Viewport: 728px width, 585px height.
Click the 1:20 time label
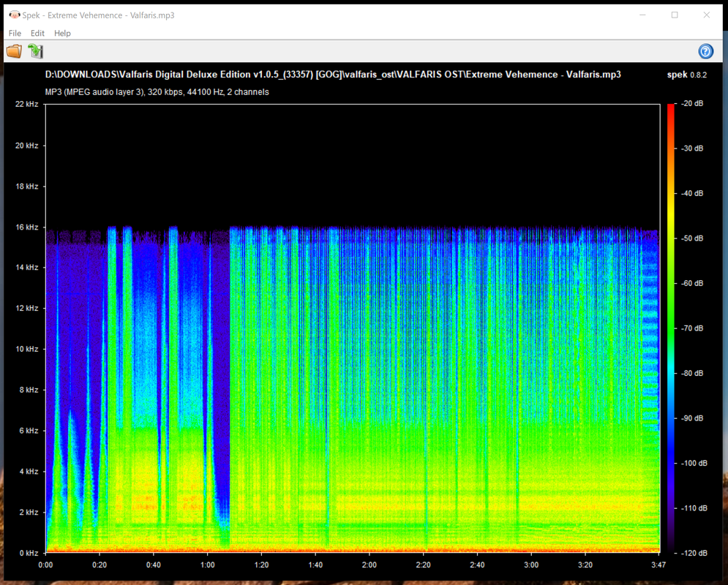click(261, 565)
